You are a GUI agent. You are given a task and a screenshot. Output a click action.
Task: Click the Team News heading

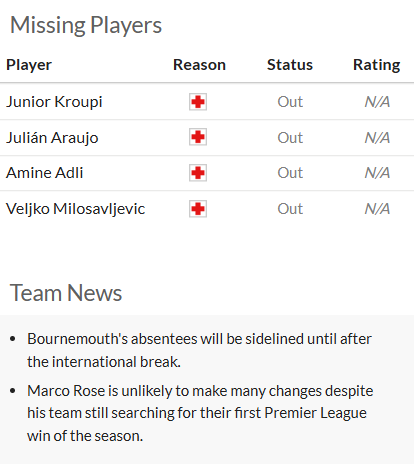66,293
